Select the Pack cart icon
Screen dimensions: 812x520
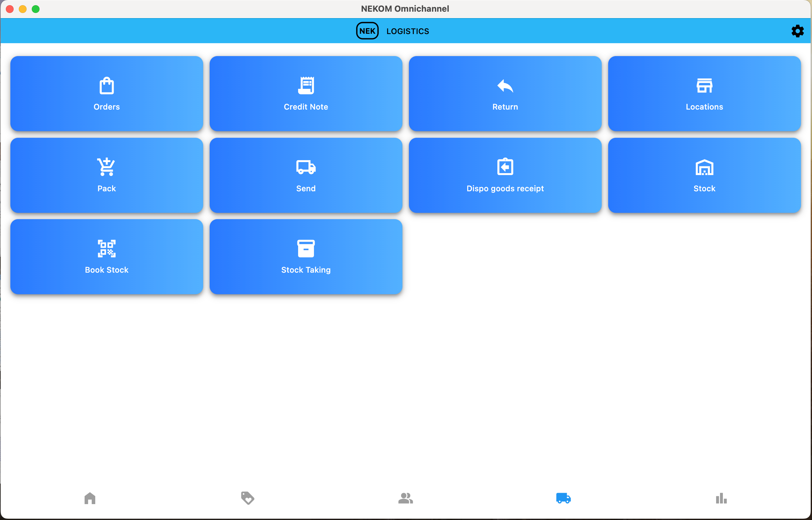point(107,167)
